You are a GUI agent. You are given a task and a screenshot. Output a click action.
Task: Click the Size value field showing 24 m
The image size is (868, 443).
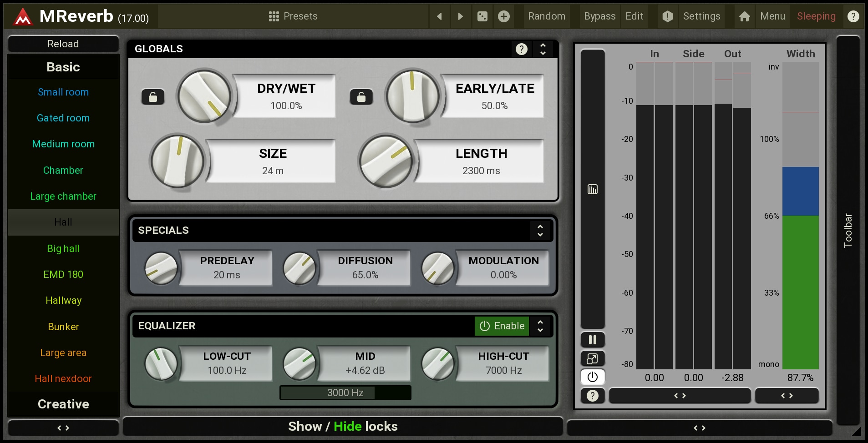click(272, 171)
